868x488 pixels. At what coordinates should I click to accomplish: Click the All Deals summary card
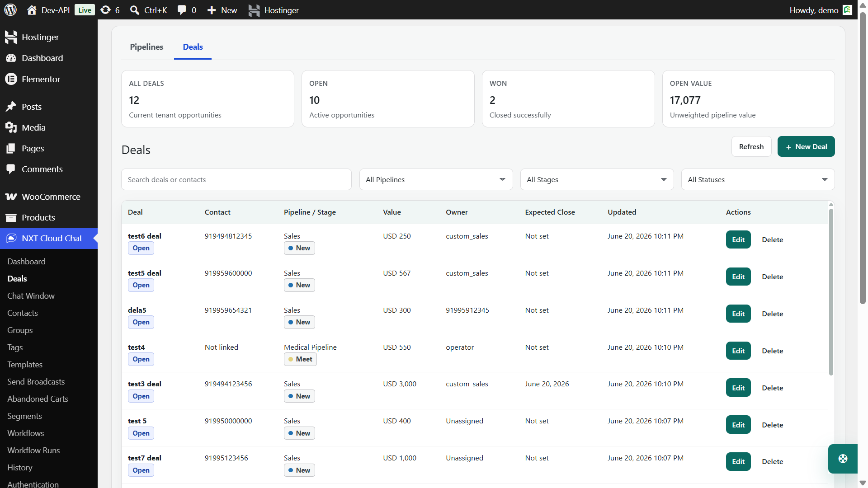point(208,99)
